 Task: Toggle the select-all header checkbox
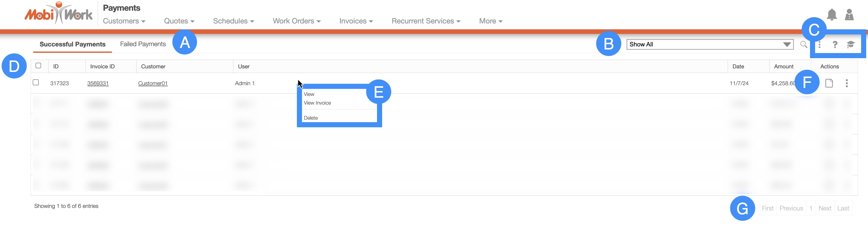pos(38,66)
